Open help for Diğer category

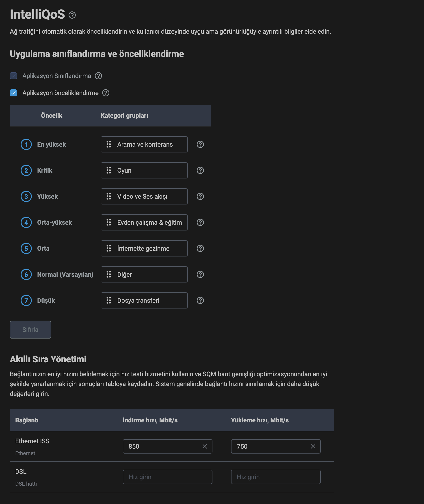point(200,274)
